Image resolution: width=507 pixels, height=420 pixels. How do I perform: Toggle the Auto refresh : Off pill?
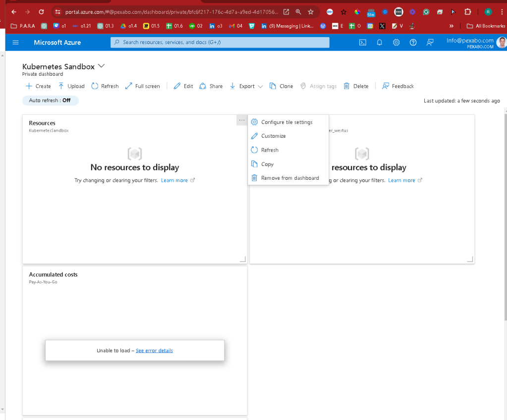click(50, 101)
